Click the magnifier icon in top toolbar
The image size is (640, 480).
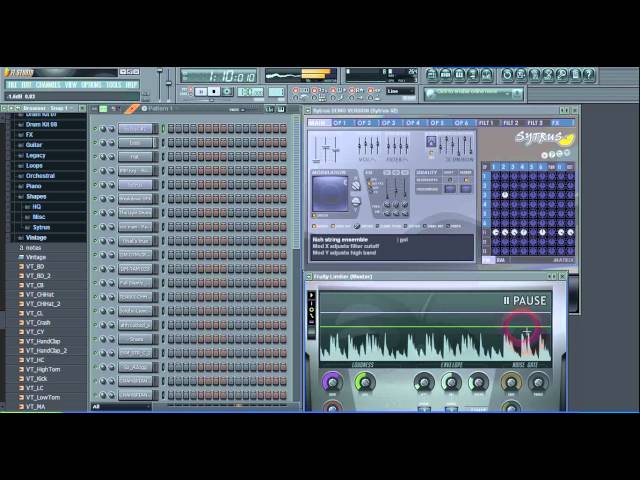561,75
